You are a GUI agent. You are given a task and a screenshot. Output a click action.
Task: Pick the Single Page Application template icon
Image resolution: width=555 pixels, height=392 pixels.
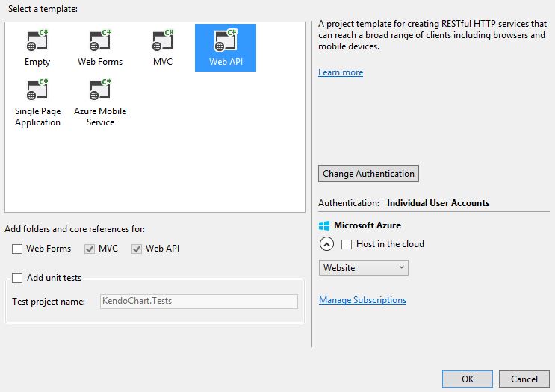point(37,90)
